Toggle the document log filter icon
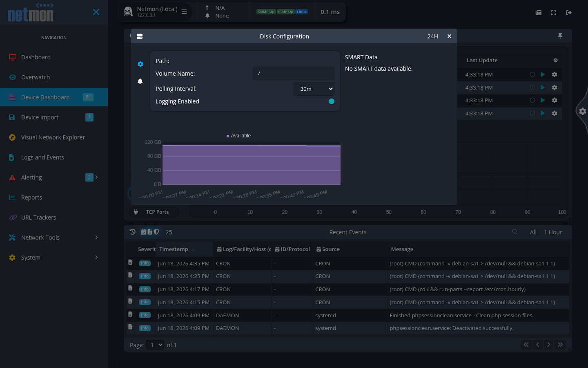Viewport: 588px width, 368px height. coord(150,232)
